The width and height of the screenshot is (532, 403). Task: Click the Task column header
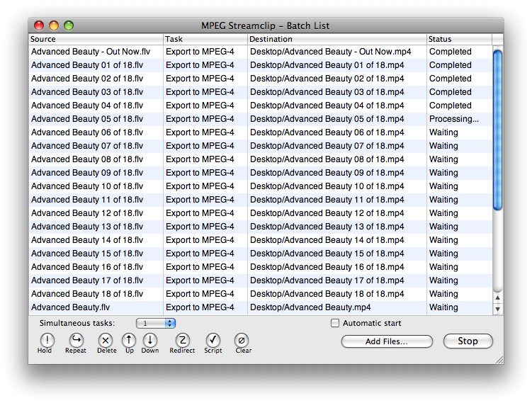click(205, 39)
